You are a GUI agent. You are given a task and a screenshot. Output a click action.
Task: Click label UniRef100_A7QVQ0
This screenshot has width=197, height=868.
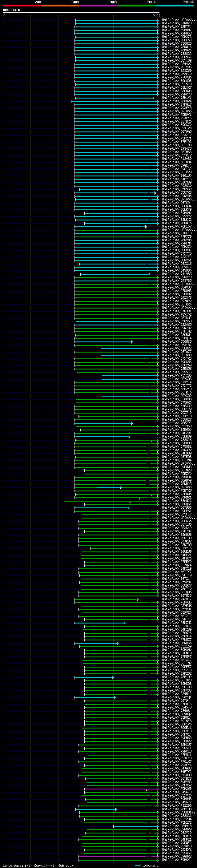tap(177, 78)
